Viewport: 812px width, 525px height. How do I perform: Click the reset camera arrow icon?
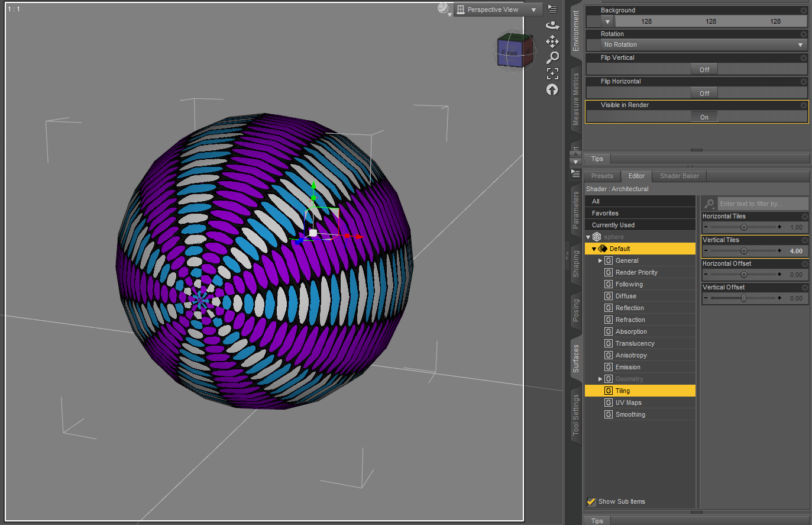[x=552, y=89]
